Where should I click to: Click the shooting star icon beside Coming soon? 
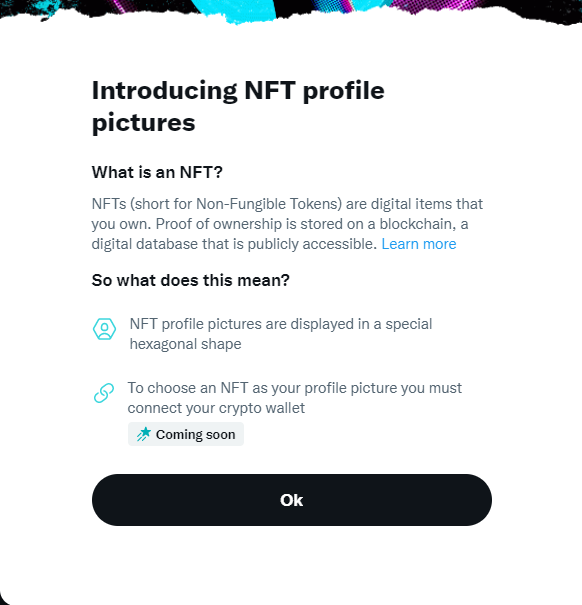[144, 434]
